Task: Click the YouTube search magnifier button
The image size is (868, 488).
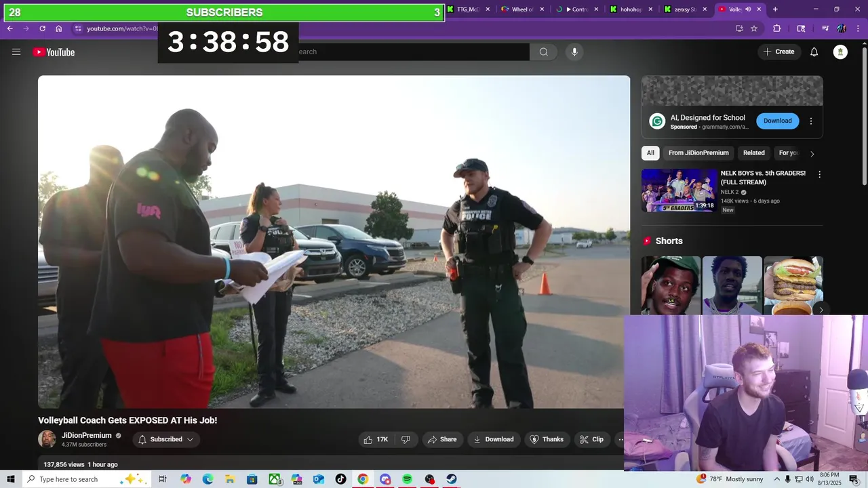Action: (x=543, y=52)
